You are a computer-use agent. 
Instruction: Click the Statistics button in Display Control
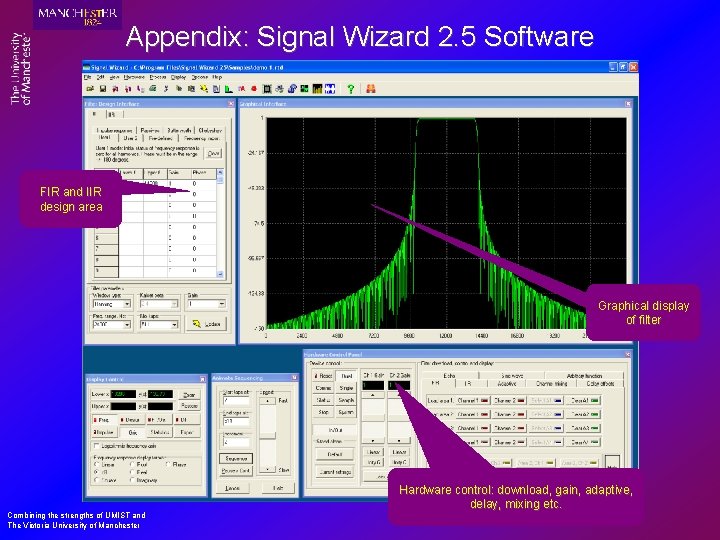(159, 432)
